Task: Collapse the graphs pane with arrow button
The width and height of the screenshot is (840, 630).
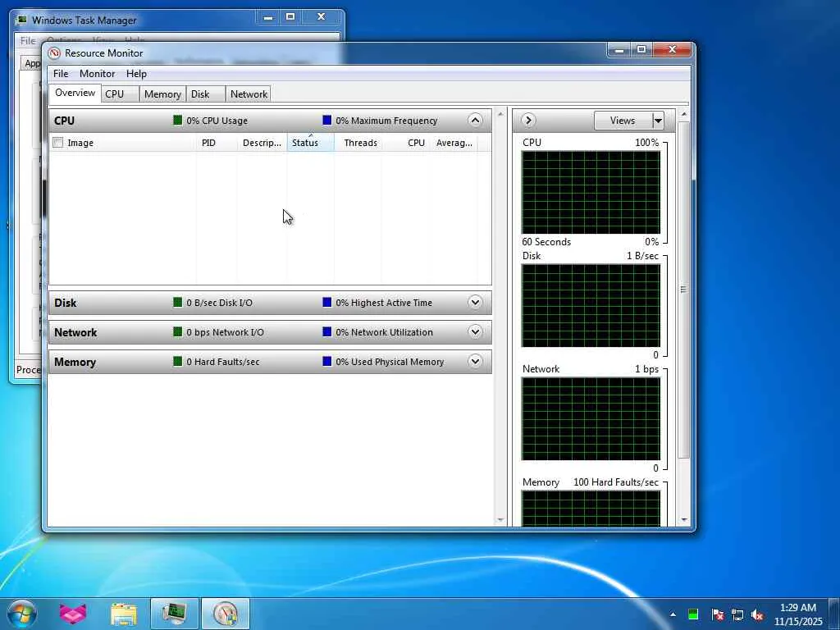Action: [527, 120]
